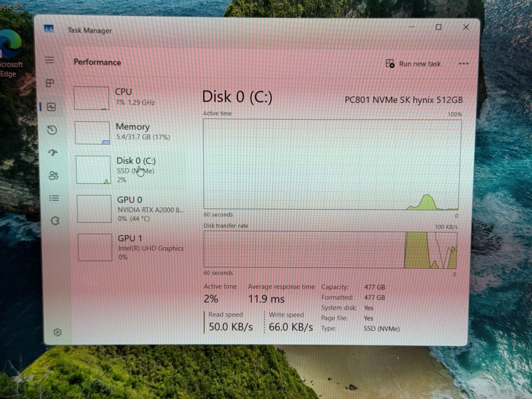Click the PC801 NVMe SK hynix 512GB label
The height and width of the screenshot is (399, 532).
(404, 100)
